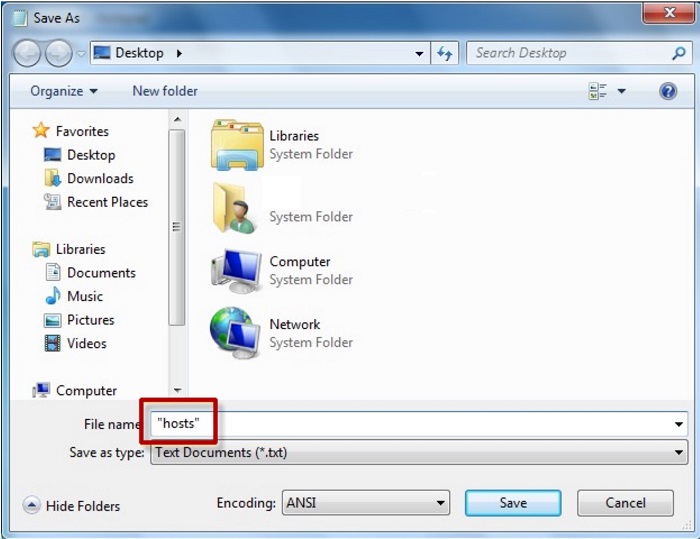Collapse folders with Hide Folders button

(31, 505)
